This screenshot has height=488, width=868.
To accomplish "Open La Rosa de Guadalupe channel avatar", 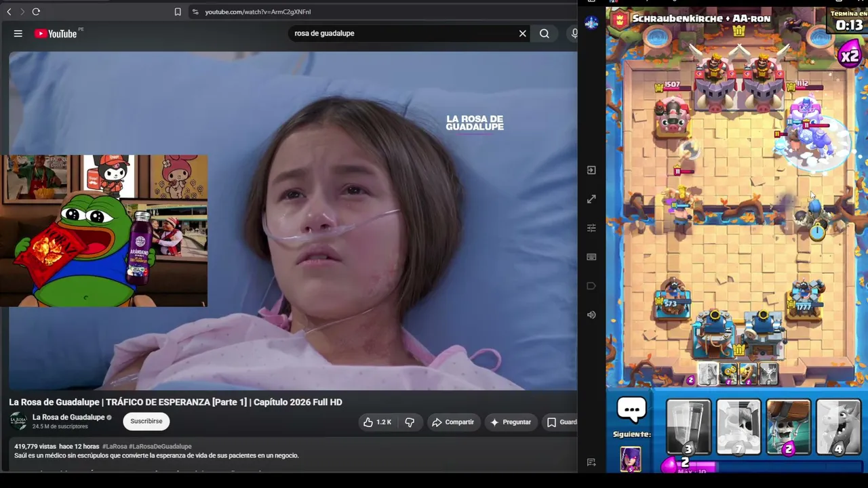I will click(x=18, y=421).
